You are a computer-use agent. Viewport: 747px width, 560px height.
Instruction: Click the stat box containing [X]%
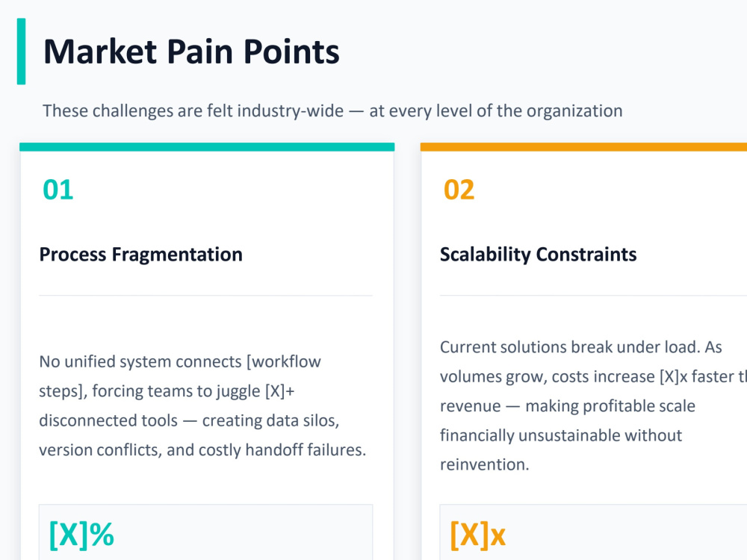click(x=206, y=532)
